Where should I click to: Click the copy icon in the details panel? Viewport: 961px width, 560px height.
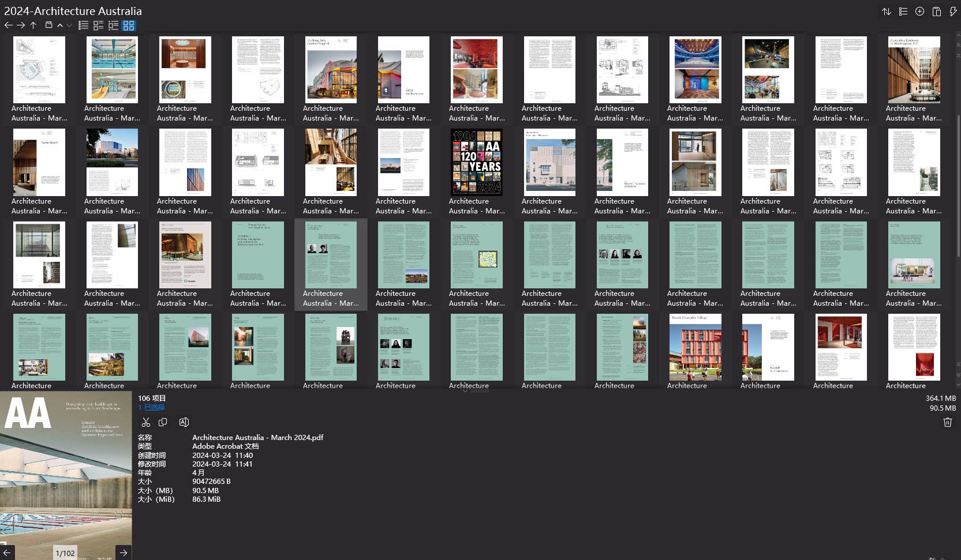pyautogui.click(x=163, y=422)
